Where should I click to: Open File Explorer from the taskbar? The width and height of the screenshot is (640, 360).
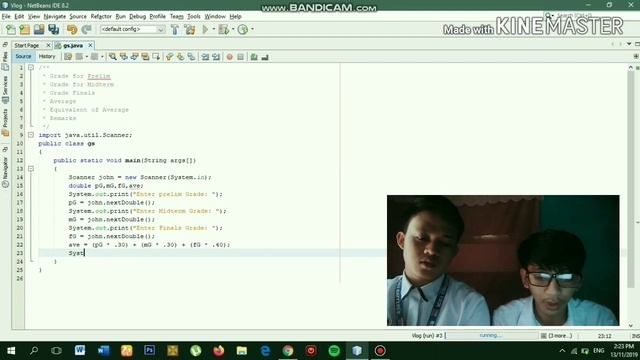click(x=242, y=351)
